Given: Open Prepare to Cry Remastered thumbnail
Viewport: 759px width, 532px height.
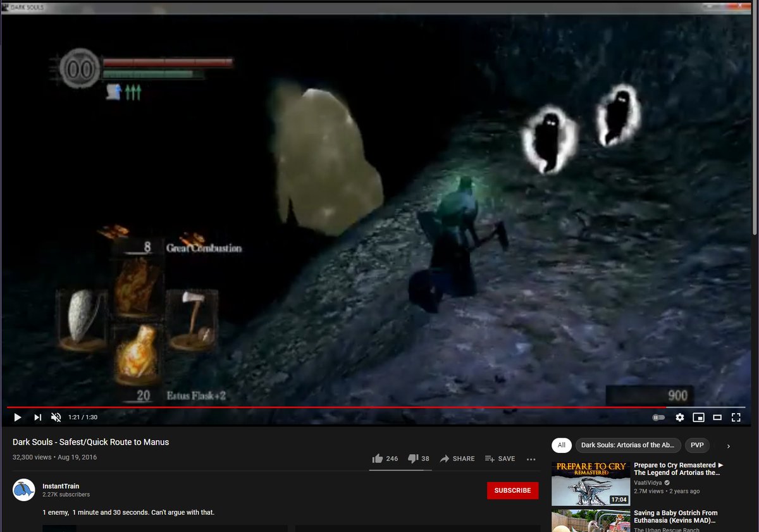Looking at the screenshot, I should [591, 484].
